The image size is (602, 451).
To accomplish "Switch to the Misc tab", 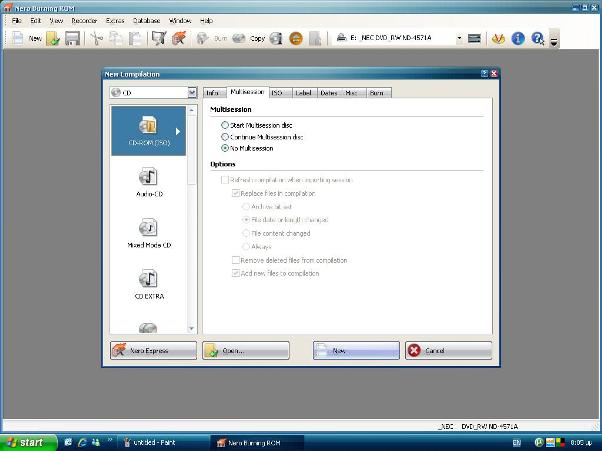I will pyautogui.click(x=353, y=93).
